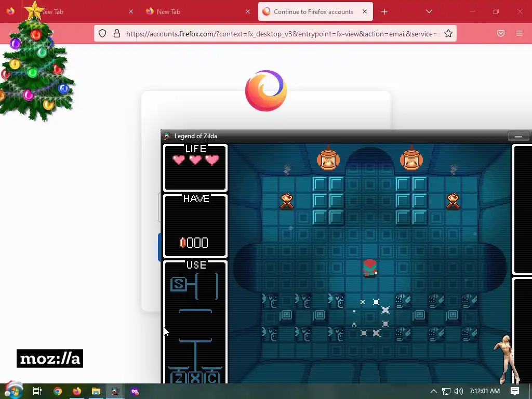Click the right hanging lantern in game
Viewport: 532px width, 399px height.
point(411,159)
